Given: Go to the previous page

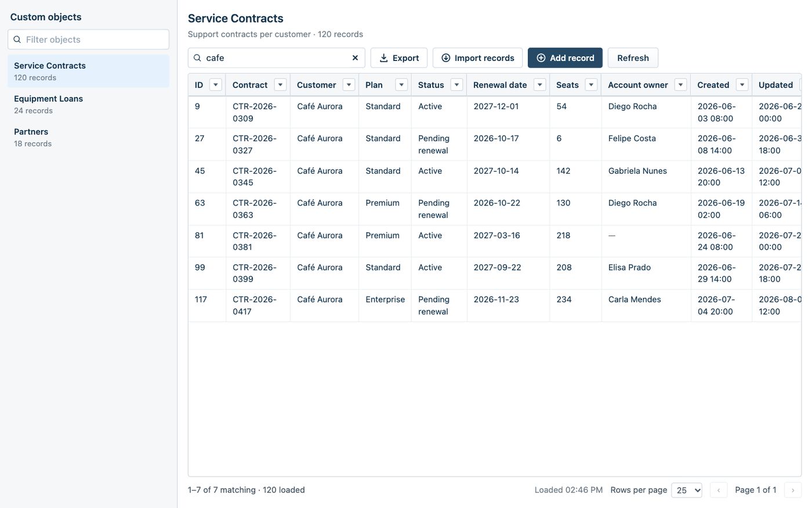Looking at the screenshot, I should click(719, 490).
